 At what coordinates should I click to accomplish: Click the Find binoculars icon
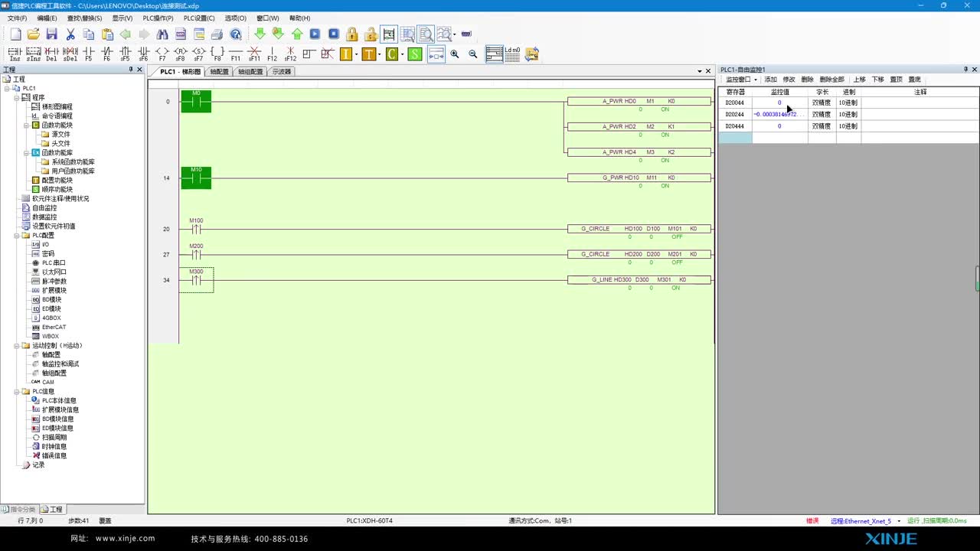pyautogui.click(x=162, y=34)
